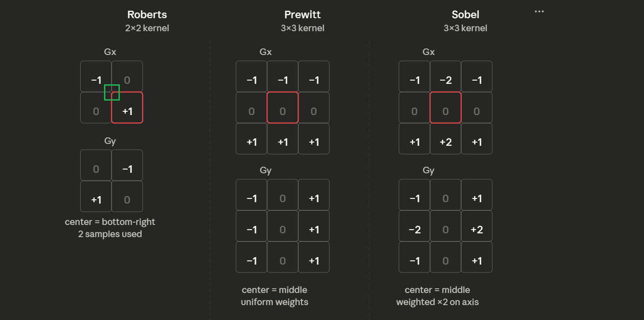This screenshot has width=644, height=320.
Task: Open the three-dot more options menu
Action: 539,12
